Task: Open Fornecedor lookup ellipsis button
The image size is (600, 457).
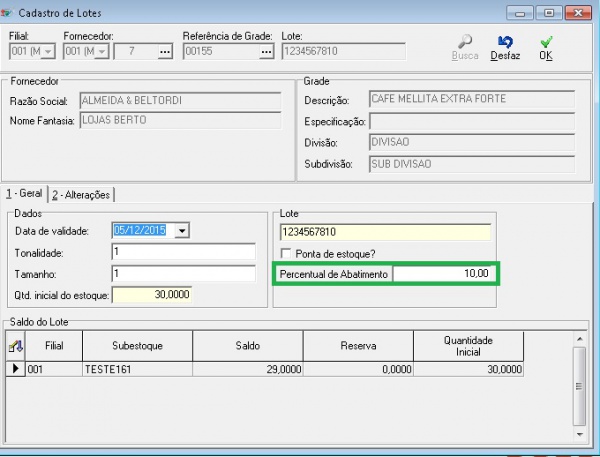Action: (x=166, y=51)
